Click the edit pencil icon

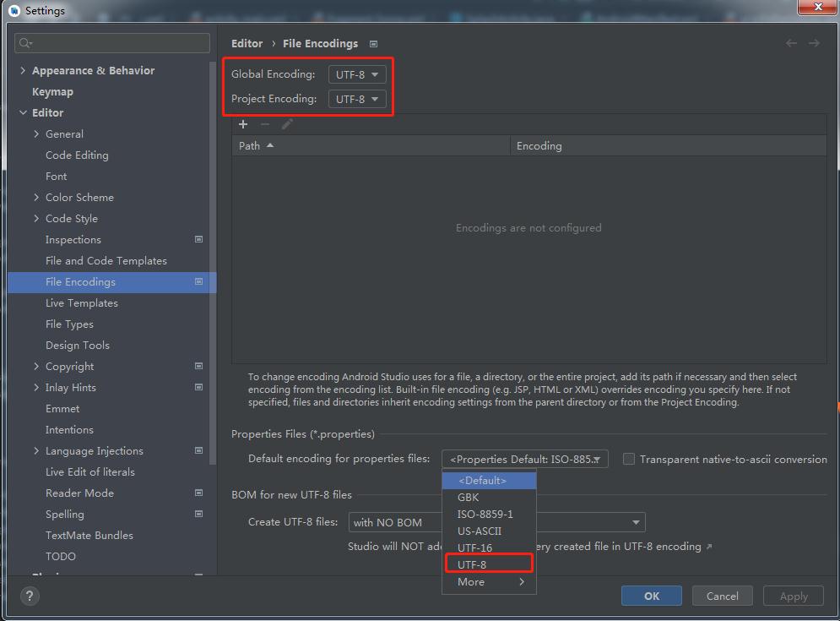[x=287, y=124]
